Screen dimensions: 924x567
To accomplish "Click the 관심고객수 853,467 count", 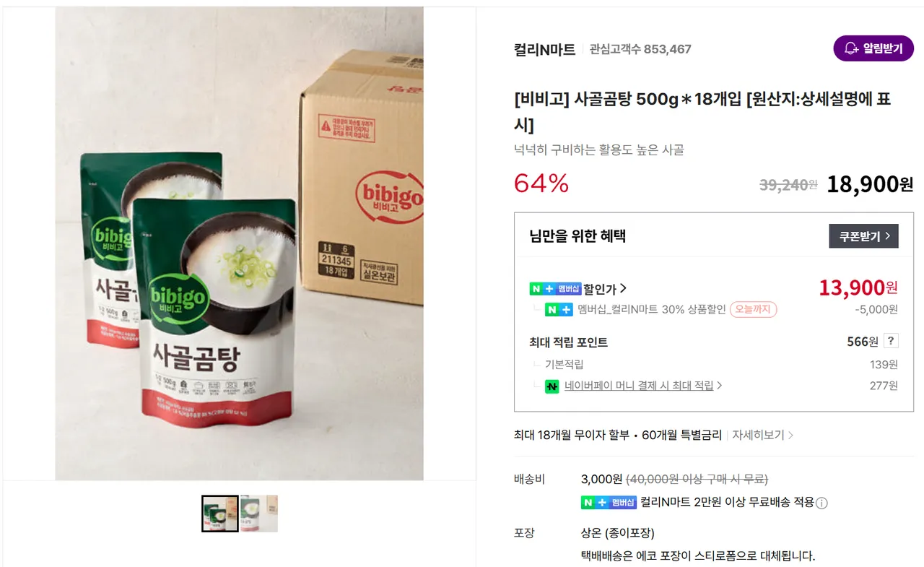I will tap(640, 49).
